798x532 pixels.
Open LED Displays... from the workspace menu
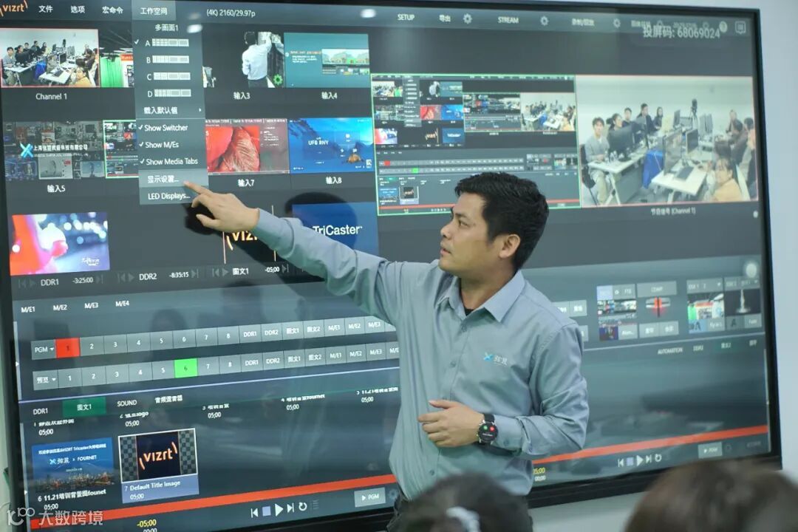tap(169, 196)
